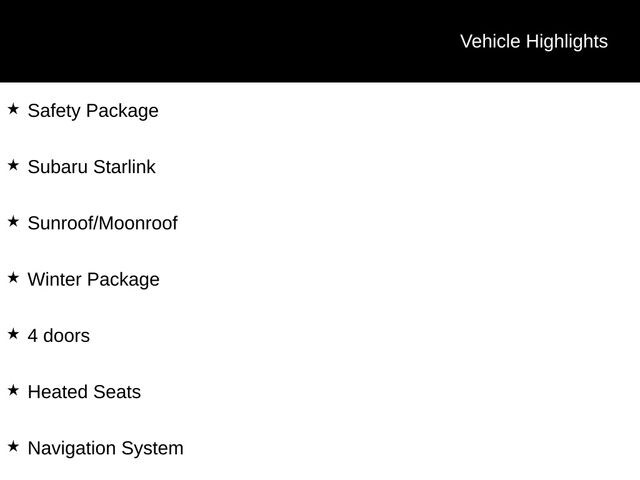This screenshot has width=640, height=480.
Task: Click the star bullet beside Winter Package
Action: point(13,277)
